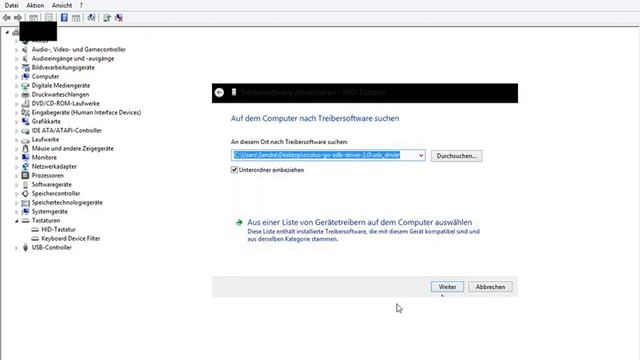Viewport: 640px width, 360px height.
Task: Select the Monitore label
Action: coord(44,157)
